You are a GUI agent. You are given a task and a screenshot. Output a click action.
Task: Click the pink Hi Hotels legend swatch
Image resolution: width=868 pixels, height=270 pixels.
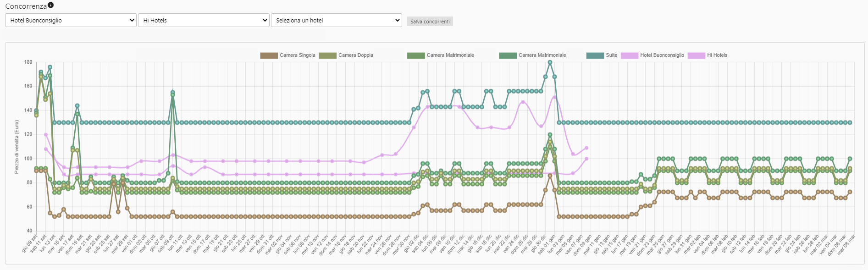[x=696, y=55]
